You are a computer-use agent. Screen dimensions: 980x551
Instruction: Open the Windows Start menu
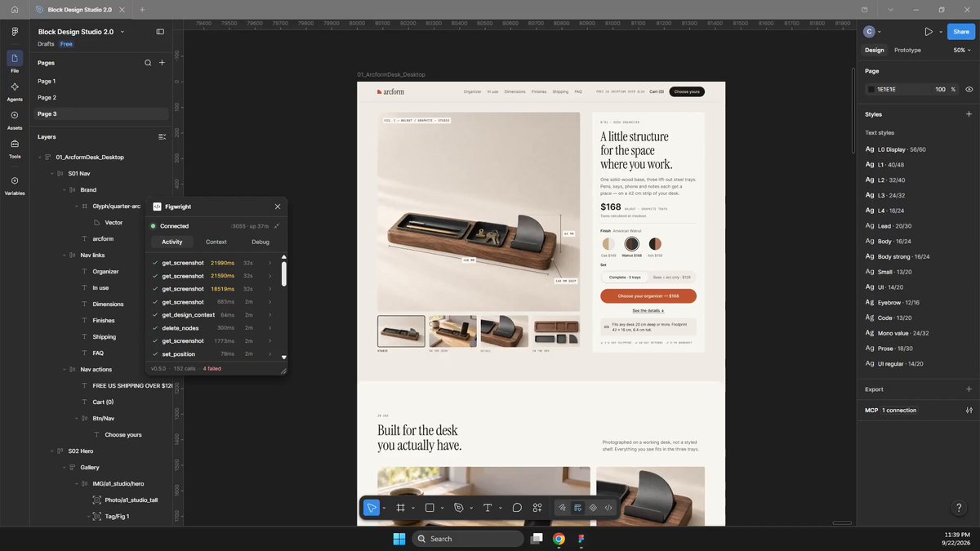399,539
